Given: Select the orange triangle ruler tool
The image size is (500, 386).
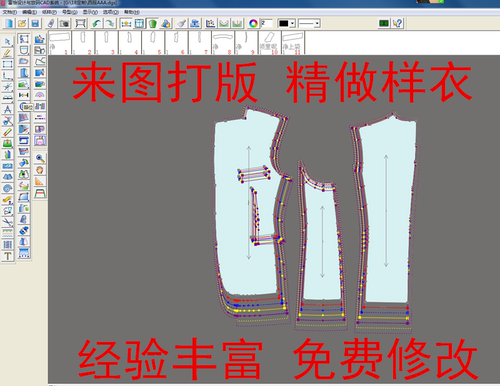Looking at the screenshot, I should pos(40,181).
